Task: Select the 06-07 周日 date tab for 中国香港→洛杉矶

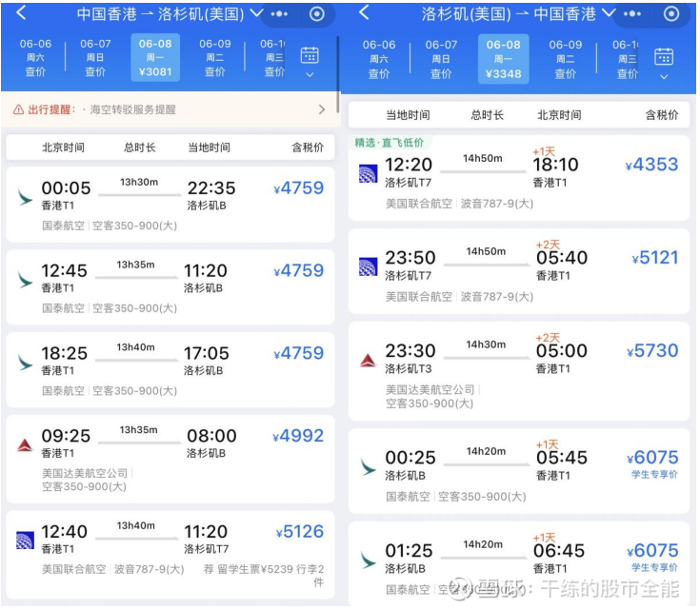Action: [95, 58]
